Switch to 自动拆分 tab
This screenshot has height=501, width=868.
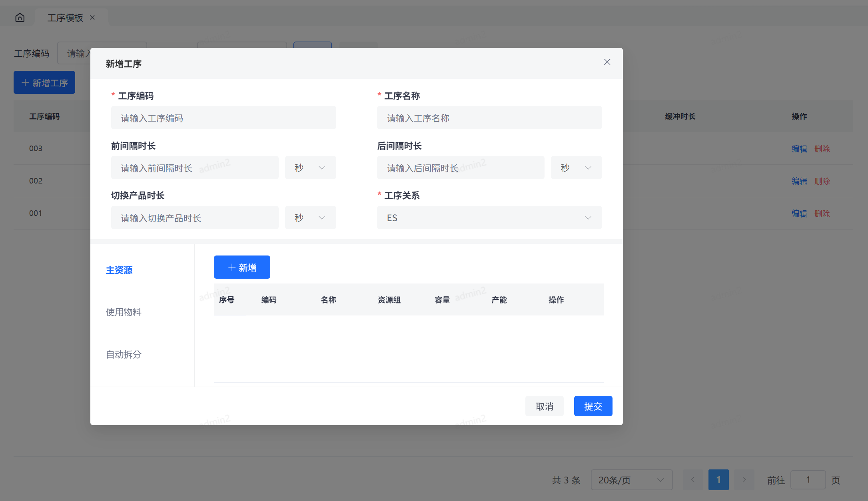(124, 354)
